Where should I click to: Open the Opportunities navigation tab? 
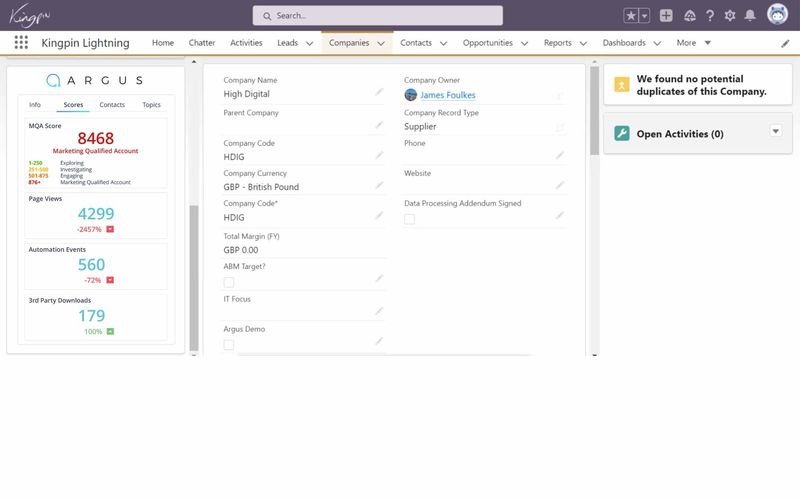pos(487,43)
